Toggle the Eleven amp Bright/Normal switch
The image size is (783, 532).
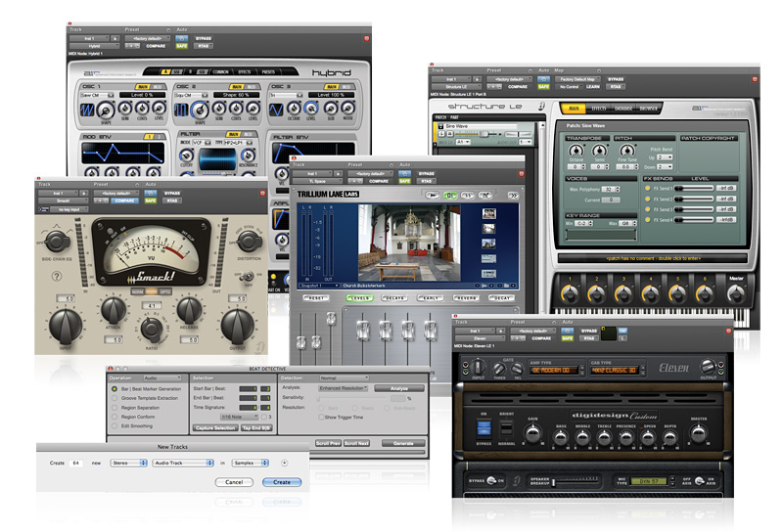[506, 428]
